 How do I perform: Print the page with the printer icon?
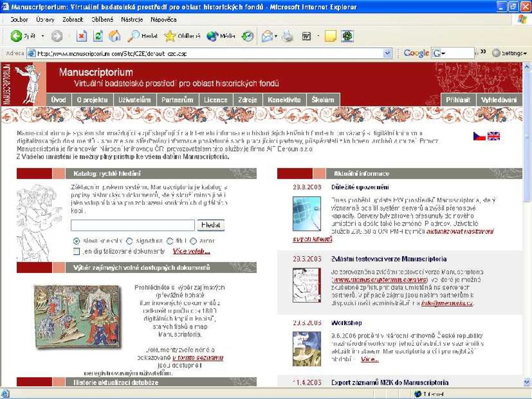pyautogui.click(x=288, y=36)
